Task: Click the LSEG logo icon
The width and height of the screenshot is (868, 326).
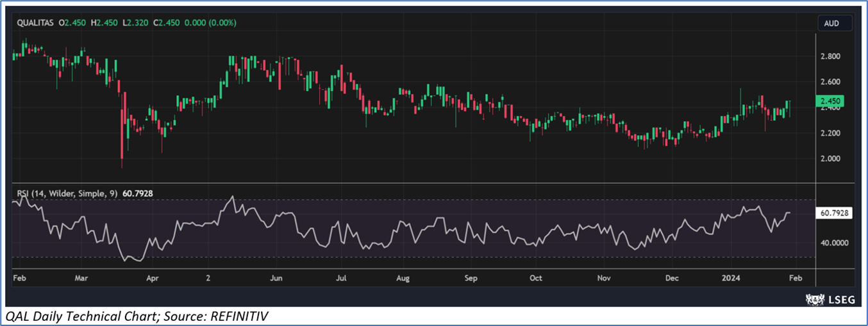Action: 815,298
